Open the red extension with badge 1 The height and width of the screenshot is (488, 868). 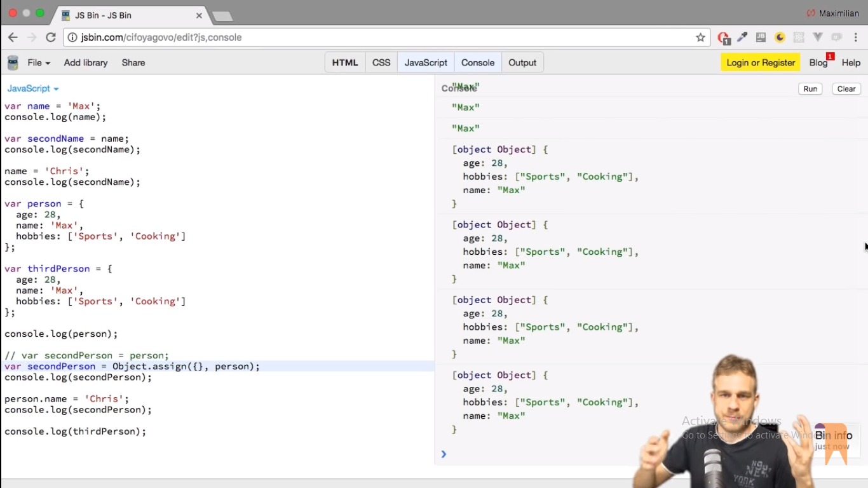click(723, 38)
